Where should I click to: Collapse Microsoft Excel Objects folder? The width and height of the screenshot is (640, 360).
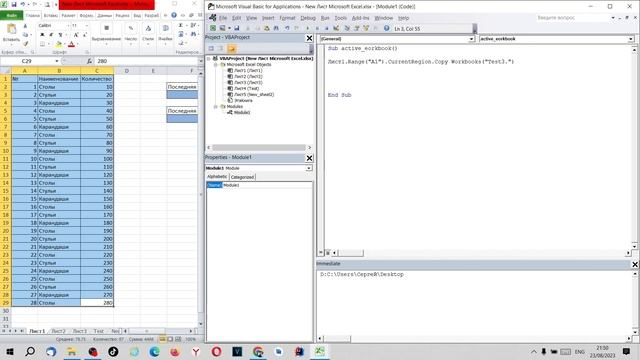[216, 64]
